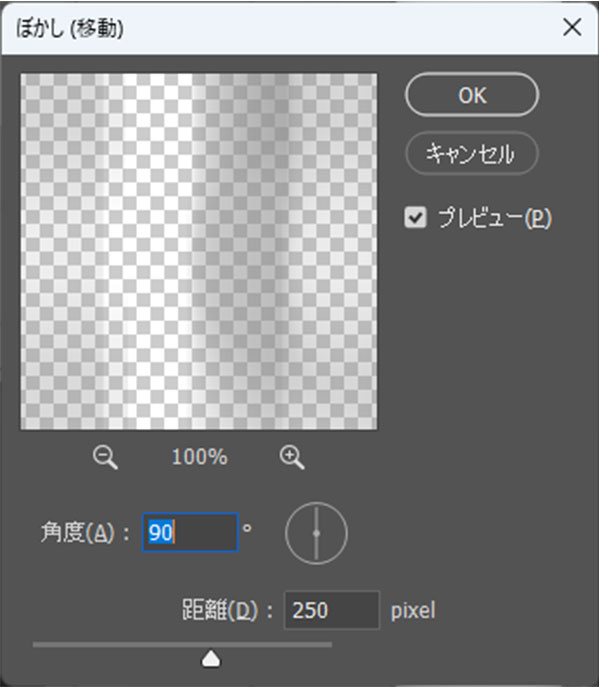Click the ぼかし (移動) title bar

[280, 28]
